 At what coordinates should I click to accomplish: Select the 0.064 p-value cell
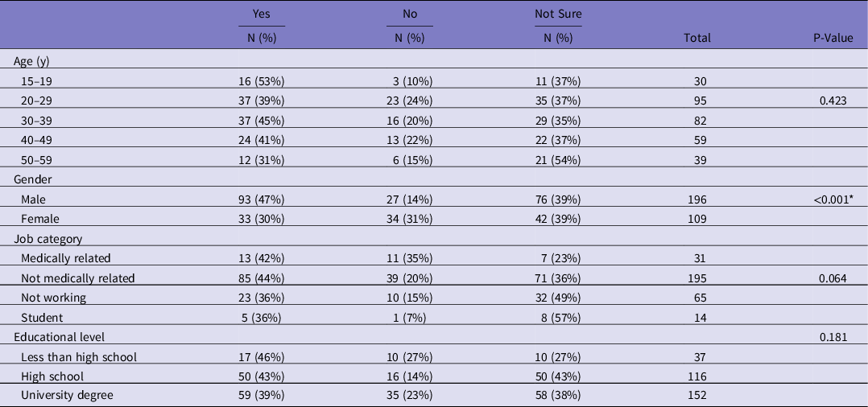(835, 278)
